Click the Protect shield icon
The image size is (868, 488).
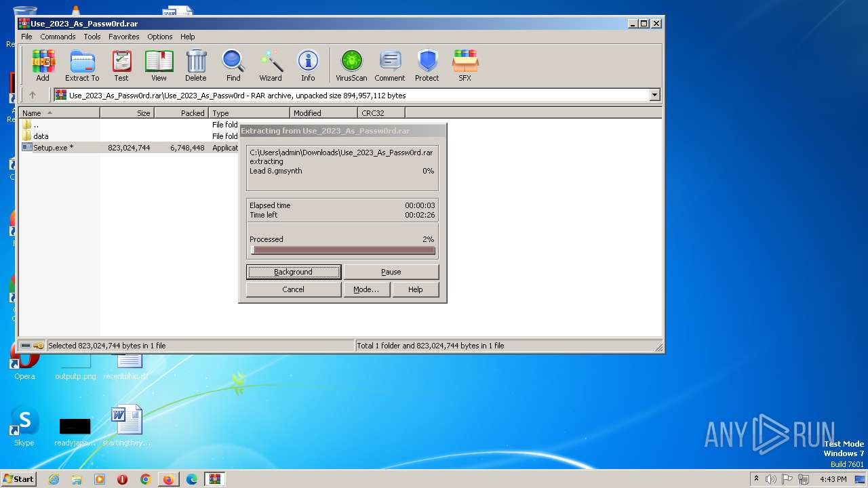tap(427, 66)
